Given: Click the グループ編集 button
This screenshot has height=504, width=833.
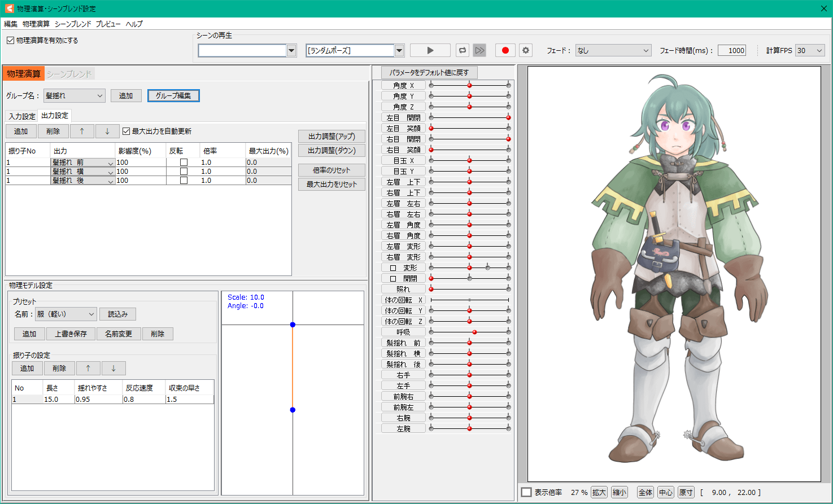Looking at the screenshot, I should click(173, 96).
